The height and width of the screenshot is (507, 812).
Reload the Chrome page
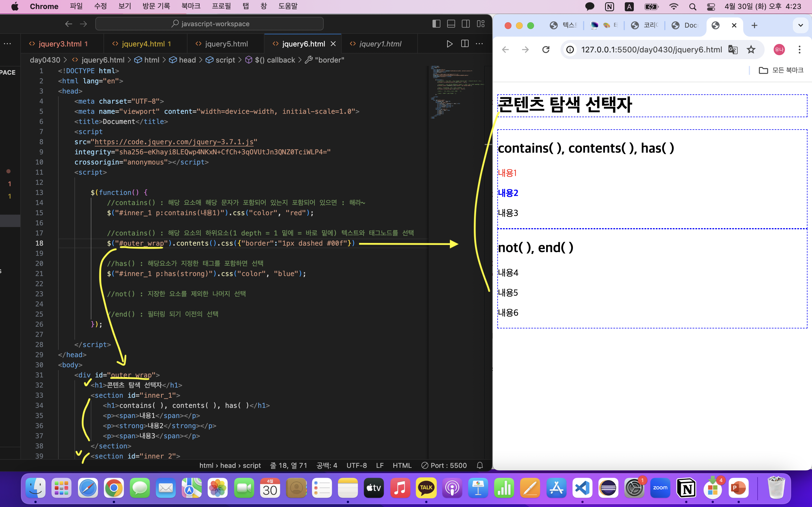point(546,50)
